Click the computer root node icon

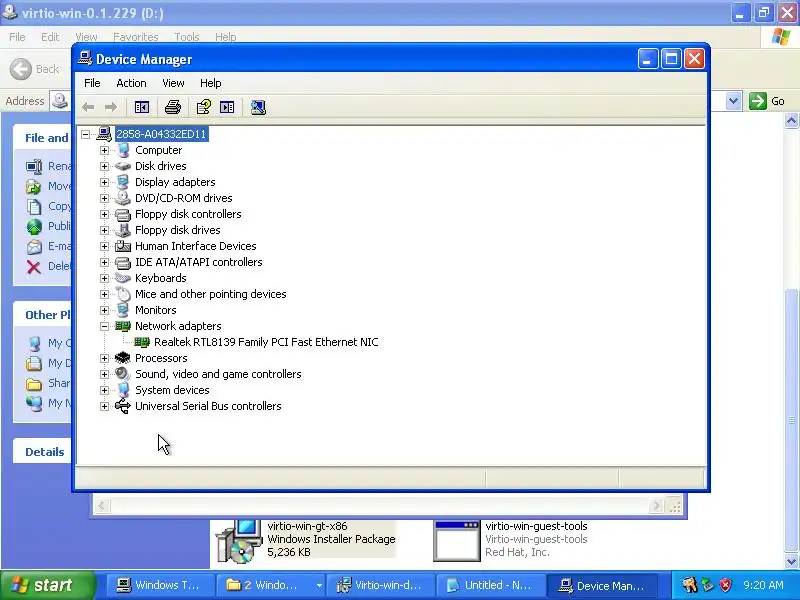[x=104, y=134]
